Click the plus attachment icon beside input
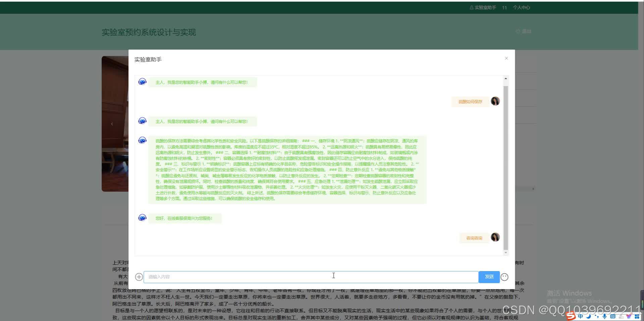 click(x=139, y=277)
